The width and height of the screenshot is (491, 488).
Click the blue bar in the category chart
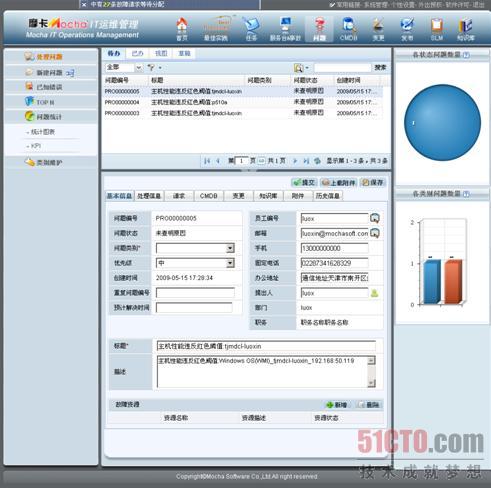pyautogui.click(x=432, y=281)
